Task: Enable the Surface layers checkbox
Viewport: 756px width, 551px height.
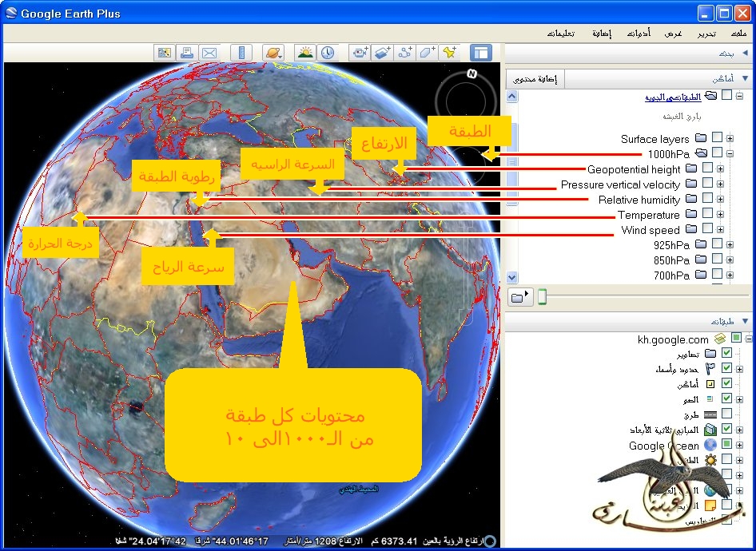Action: point(717,137)
